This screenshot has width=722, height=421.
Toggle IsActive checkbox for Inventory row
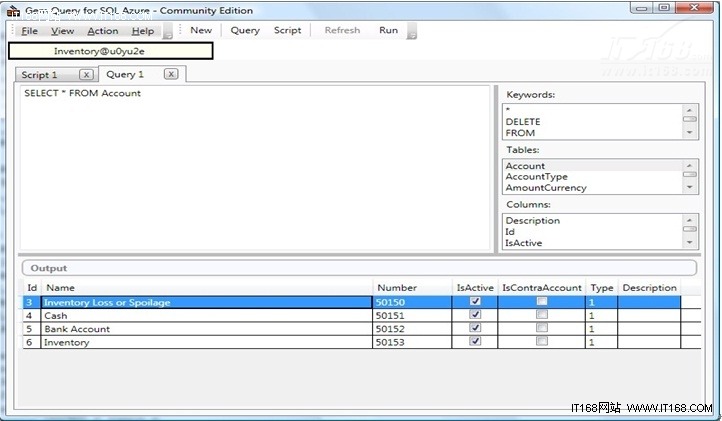475,341
